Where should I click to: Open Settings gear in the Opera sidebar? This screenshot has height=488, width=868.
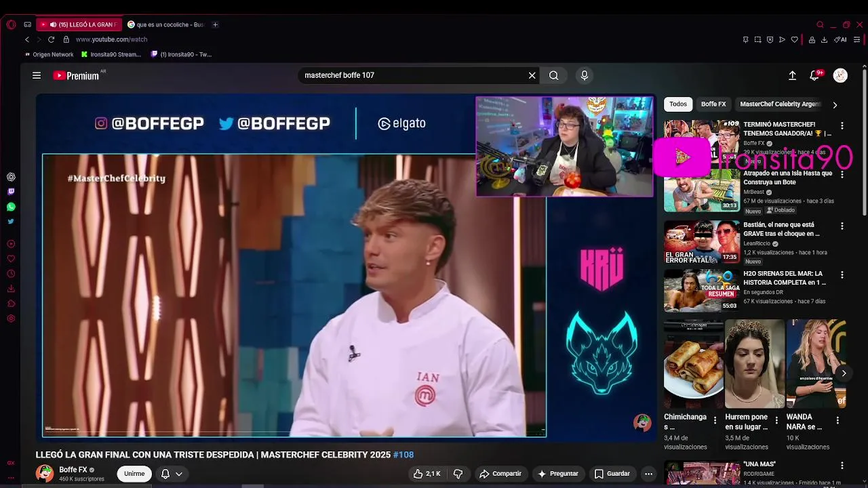pos(11,319)
